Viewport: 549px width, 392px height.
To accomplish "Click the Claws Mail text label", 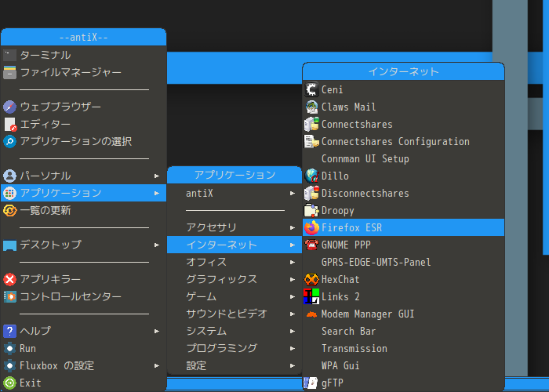I will [349, 107].
